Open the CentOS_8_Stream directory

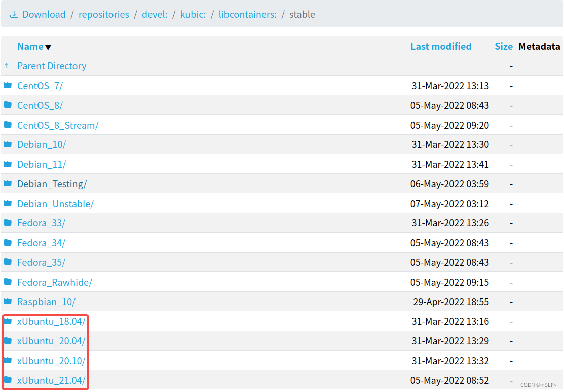click(x=58, y=125)
